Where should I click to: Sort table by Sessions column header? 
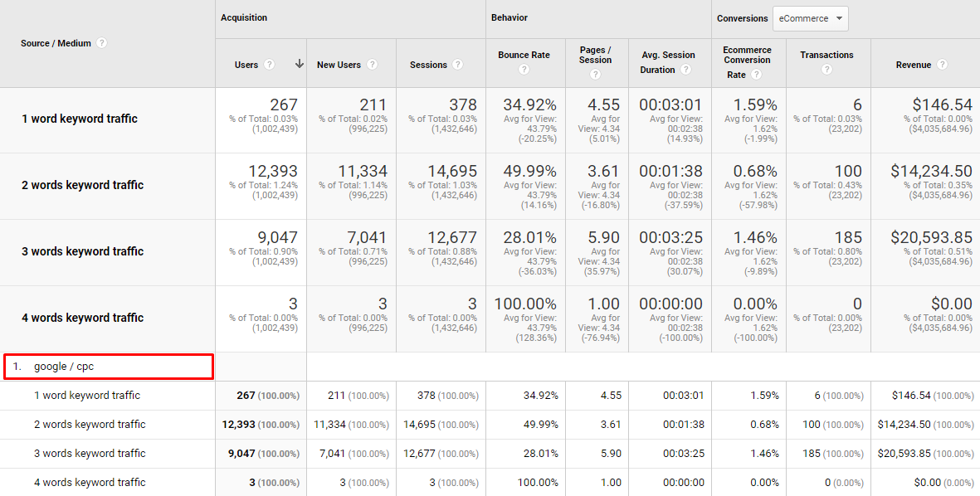click(x=428, y=65)
